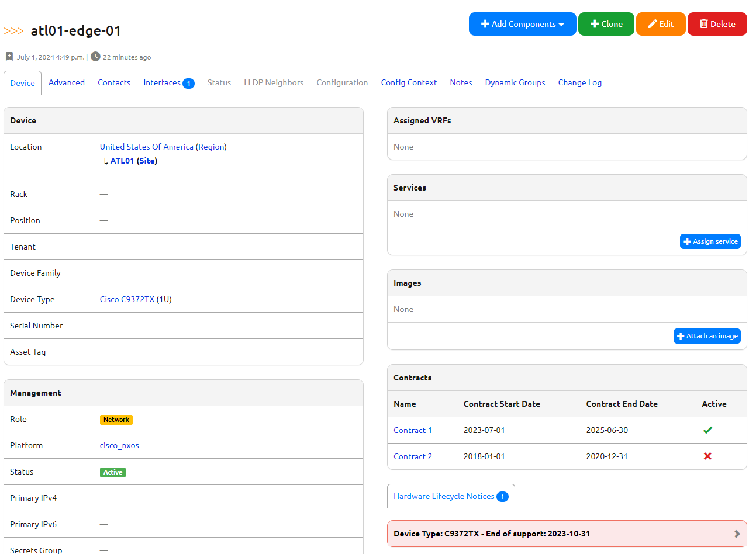Open the Cisco C9372TX device type link
The image size is (756, 554).
[127, 299]
